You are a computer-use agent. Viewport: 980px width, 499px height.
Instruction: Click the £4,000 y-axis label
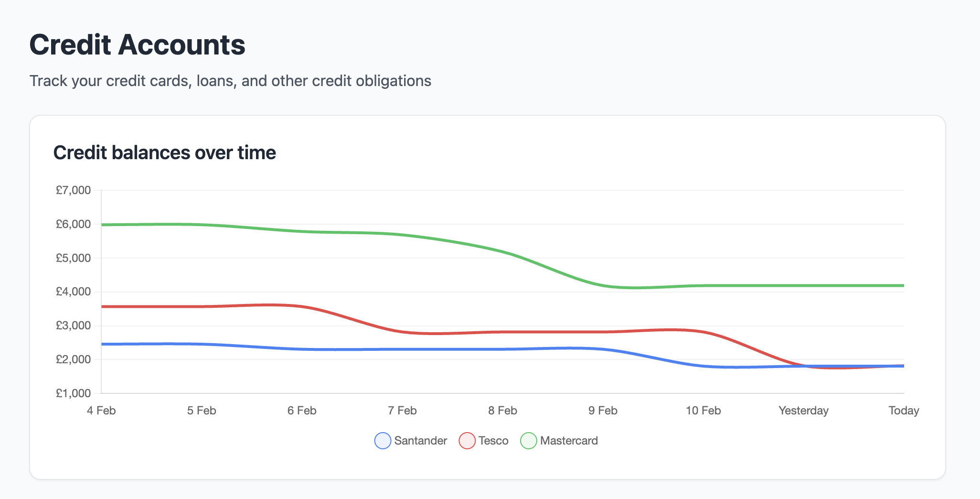tap(73, 292)
